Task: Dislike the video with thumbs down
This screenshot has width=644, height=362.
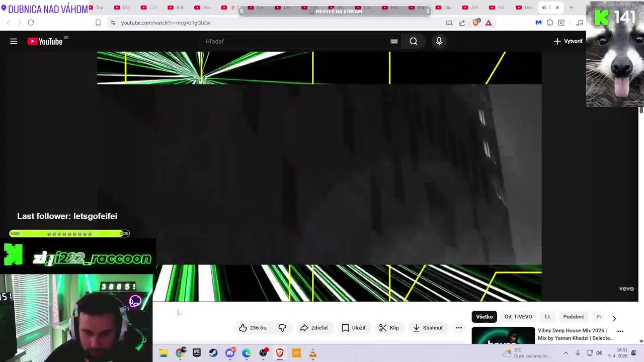Action: 282,328
